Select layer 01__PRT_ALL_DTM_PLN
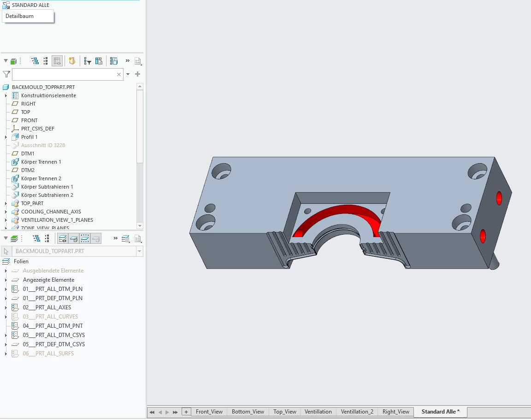 coord(53,289)
